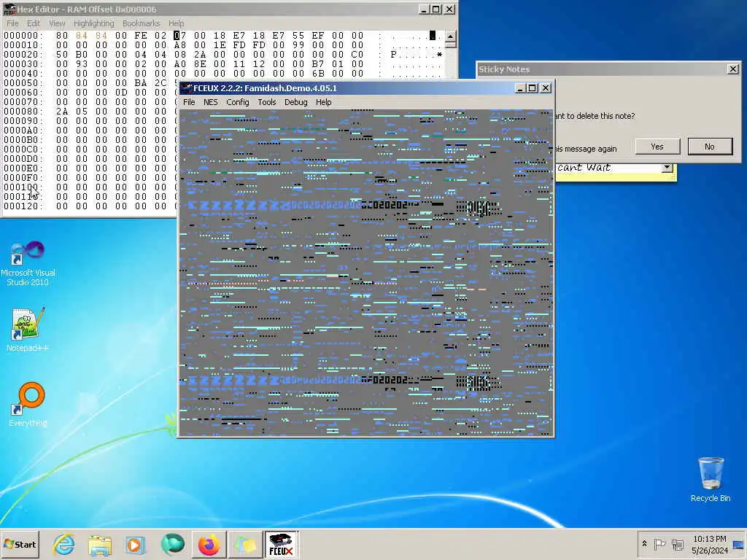This screenshot has width=747, height=560.
Task: Show hidden system tray icons
Action: pyautogui.click(x=645, y=544)
